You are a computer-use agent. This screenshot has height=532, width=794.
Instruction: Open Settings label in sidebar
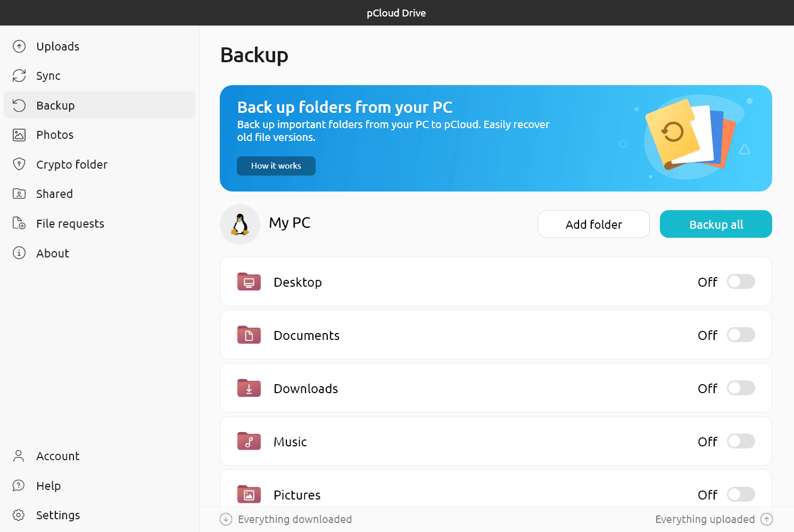(58, 515)
